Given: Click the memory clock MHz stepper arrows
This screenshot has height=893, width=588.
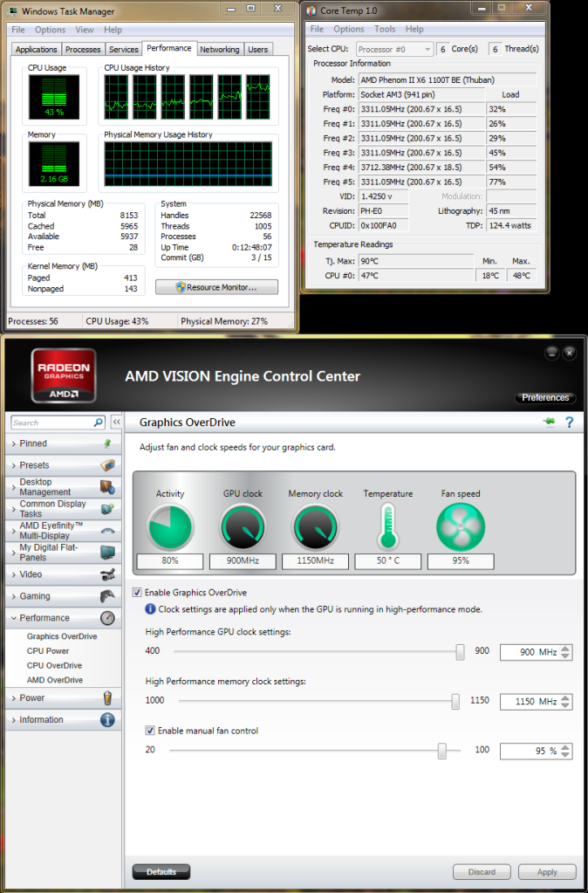Looking at the screenshot, I should tap(564, 702).
